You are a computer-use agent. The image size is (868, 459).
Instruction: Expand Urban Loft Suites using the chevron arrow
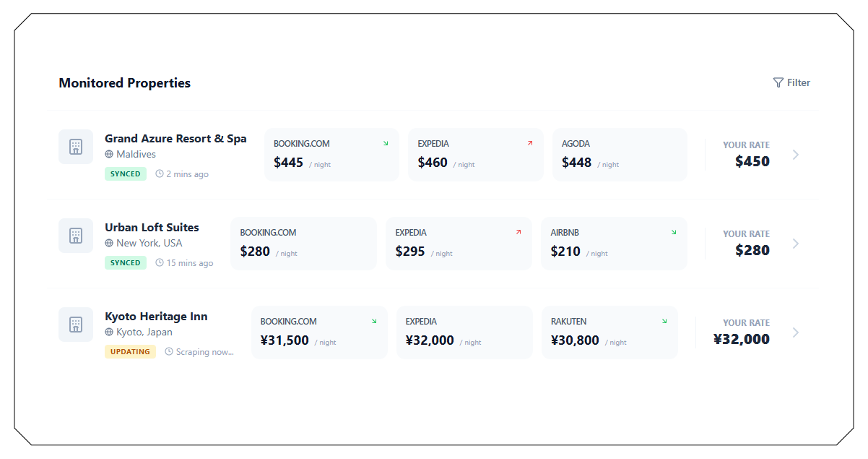tap(795, 244)
